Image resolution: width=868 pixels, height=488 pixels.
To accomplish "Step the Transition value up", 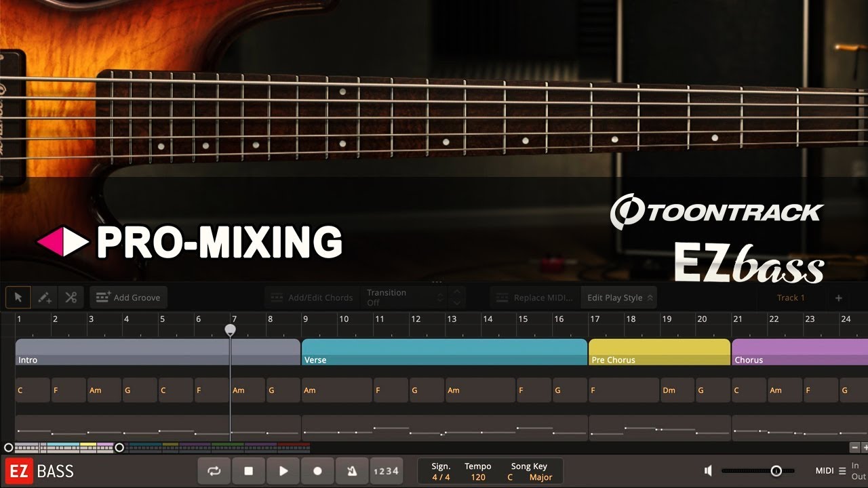I will click(458, 292).
